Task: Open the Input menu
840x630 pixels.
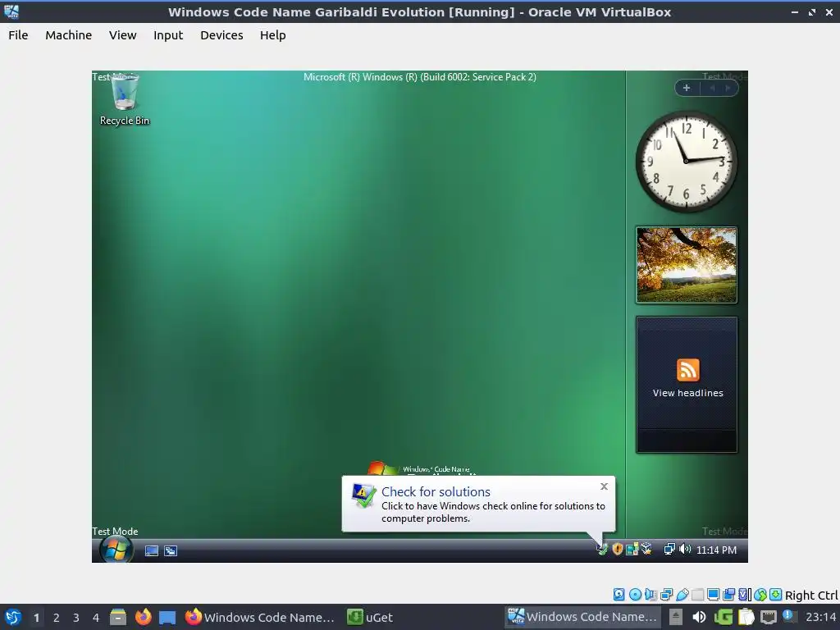Action: [x=168, y=35]
